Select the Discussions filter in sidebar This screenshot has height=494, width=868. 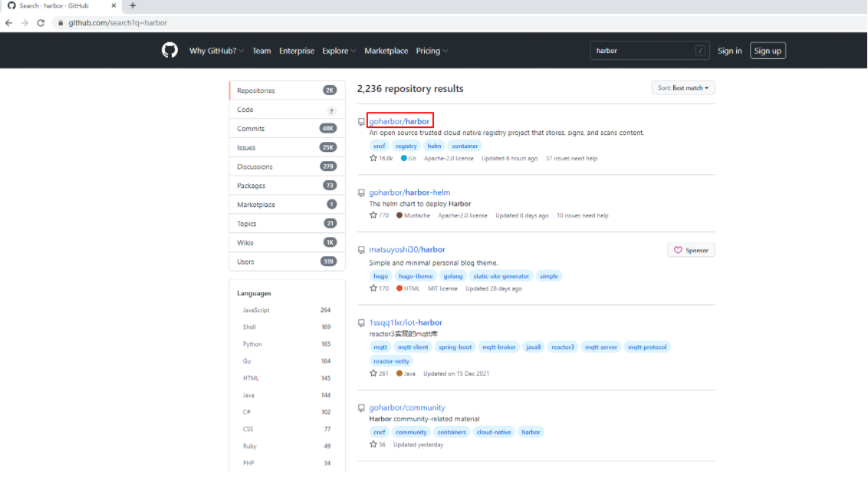click(x=287, y=166)
